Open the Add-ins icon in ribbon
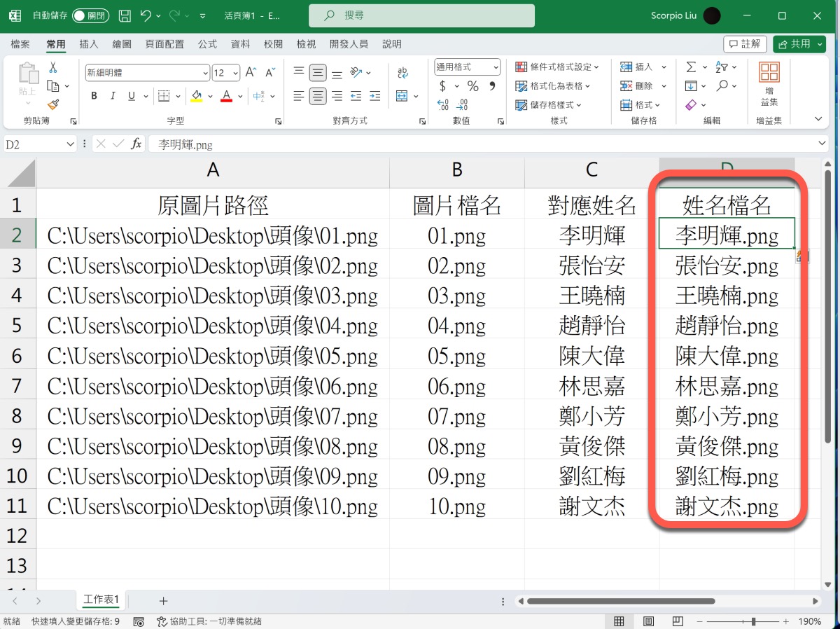 [x=769, y=83]
